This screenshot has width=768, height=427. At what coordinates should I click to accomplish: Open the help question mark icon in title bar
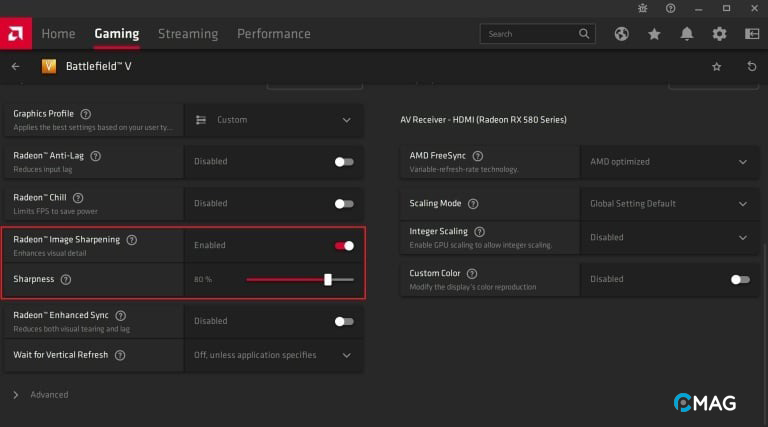[x=671, y=8]
